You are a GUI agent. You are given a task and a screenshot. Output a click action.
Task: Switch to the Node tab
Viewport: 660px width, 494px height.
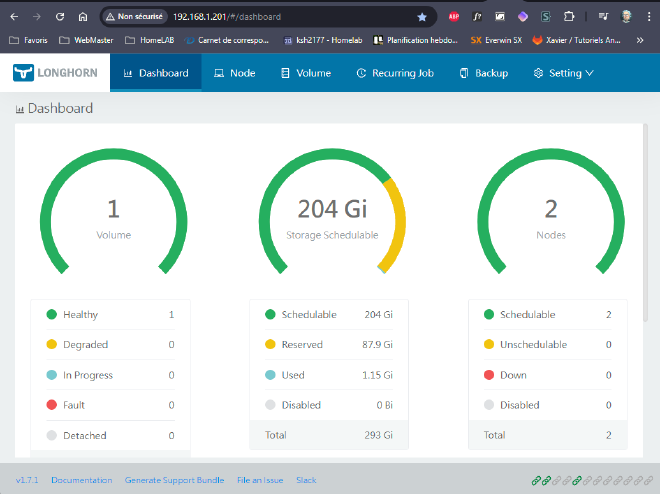coord(234,73)
